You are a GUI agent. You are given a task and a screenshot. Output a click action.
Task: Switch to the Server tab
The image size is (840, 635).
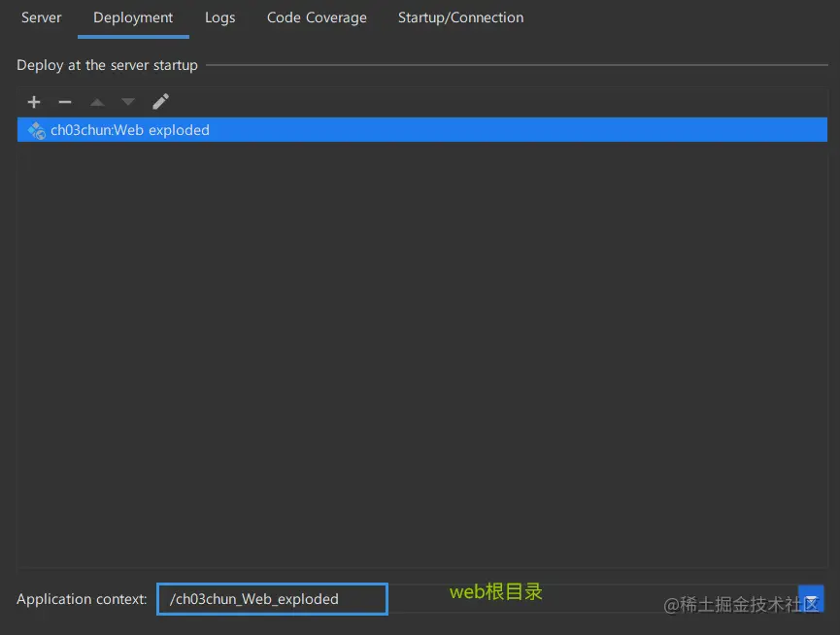pyautogui.click(x=41, y=17)
